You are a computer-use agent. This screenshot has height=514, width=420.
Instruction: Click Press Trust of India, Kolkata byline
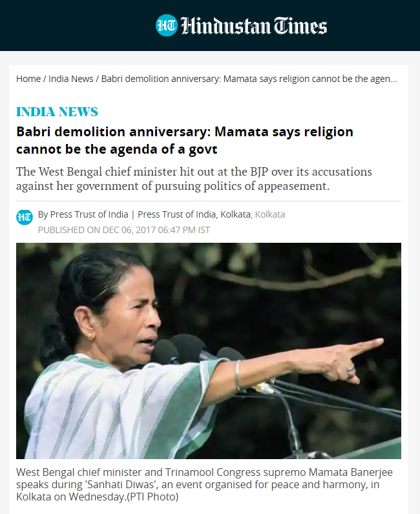[x=194, y=214]
